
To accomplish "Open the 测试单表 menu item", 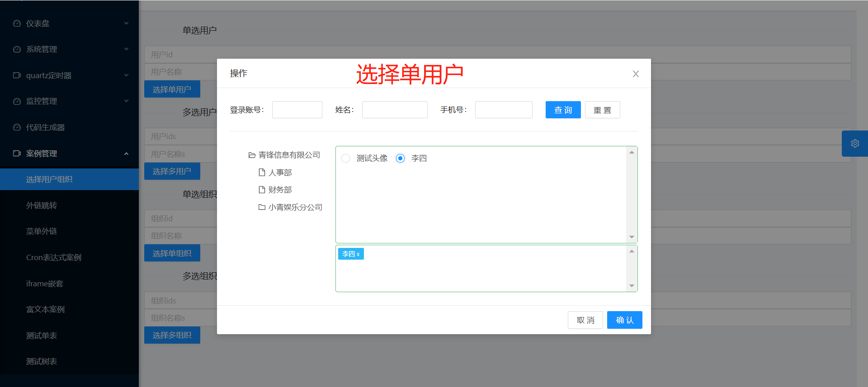I will pyautogui.click(x=69, y=336).
